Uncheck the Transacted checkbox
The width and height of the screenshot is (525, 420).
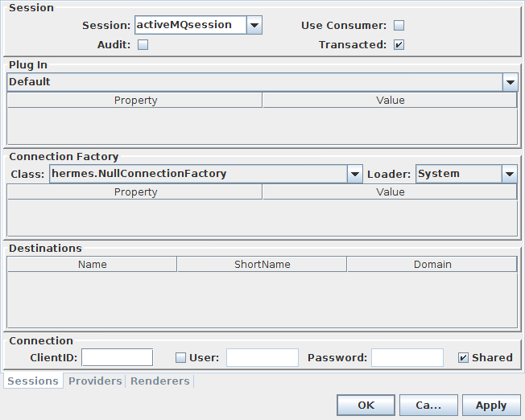(399, 45)
